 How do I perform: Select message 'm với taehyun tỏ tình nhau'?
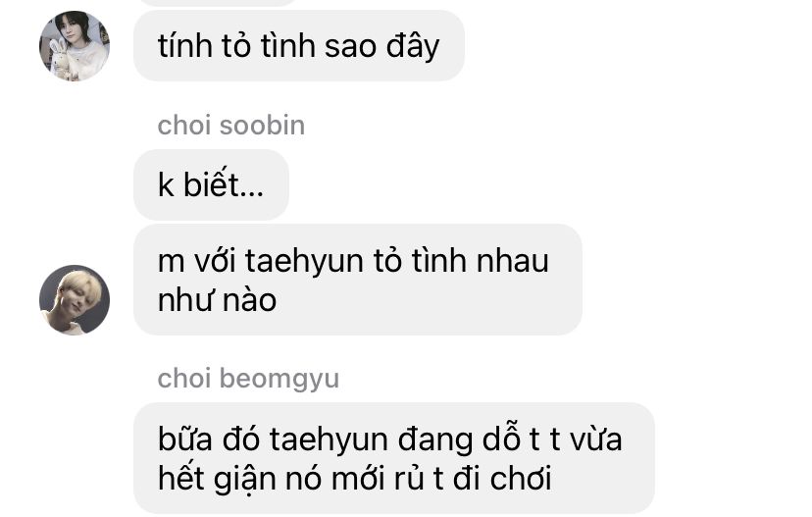pos(358,280)
